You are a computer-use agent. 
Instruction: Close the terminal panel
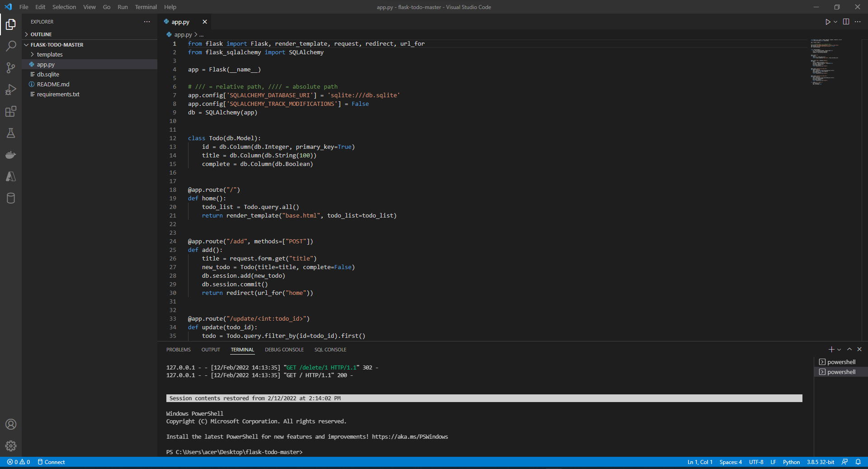point(859,349)
